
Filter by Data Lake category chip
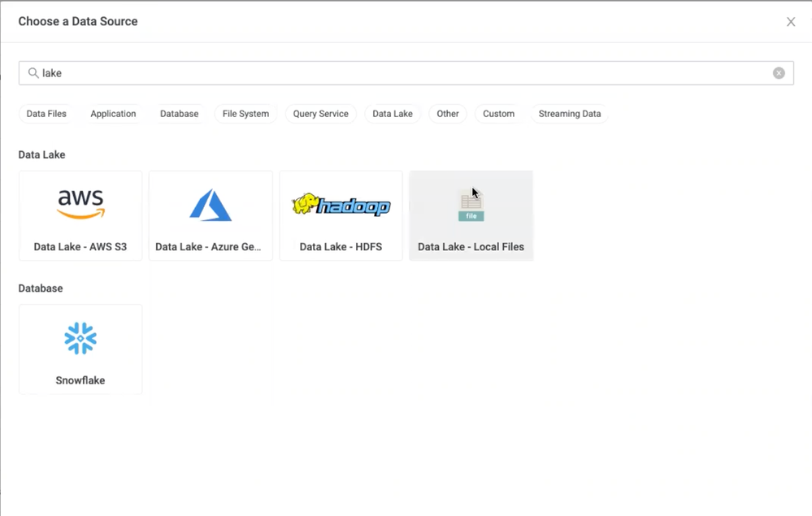pos(393,114)
